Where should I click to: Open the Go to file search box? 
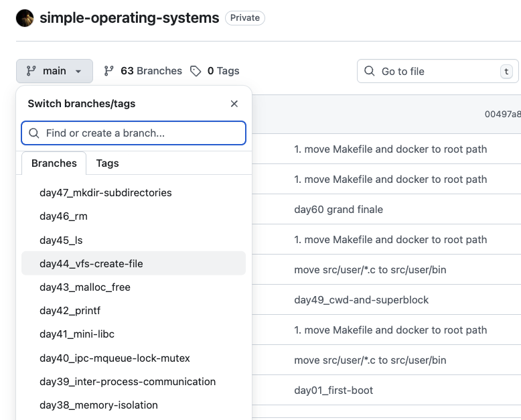435,72
